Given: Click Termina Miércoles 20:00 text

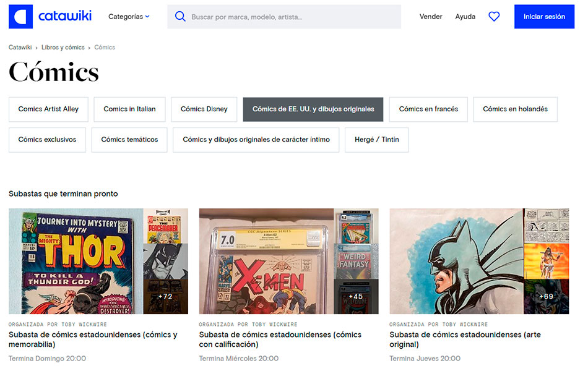Looking at the screenshot, I should tap(239, 359).
